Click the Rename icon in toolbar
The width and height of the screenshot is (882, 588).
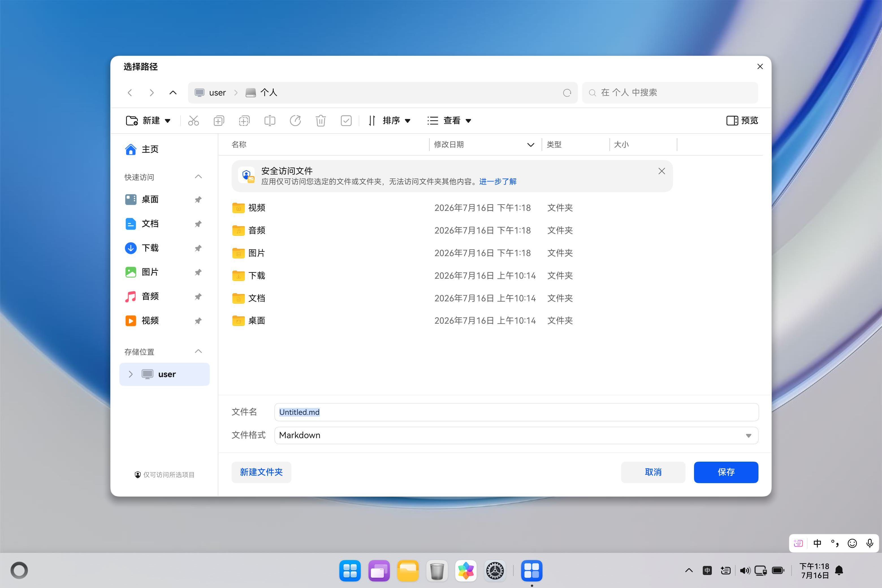click(270, 120)
